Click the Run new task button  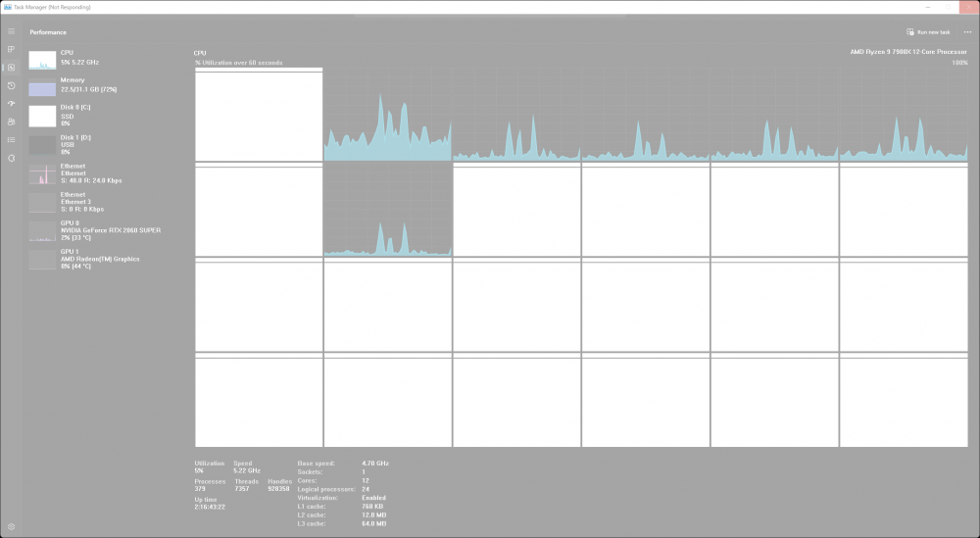(x=928, y=32)
